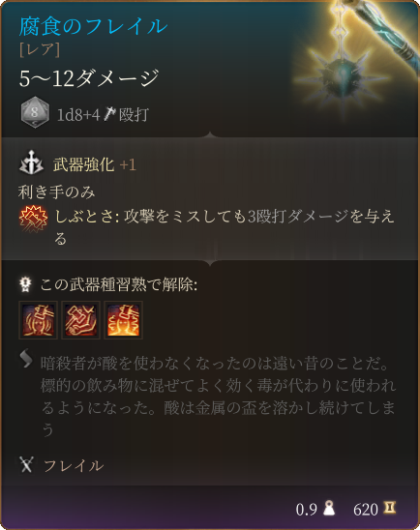Click the しぶとさ tenacity ability icon
The image size is (420, 530).
click(33, 219)
